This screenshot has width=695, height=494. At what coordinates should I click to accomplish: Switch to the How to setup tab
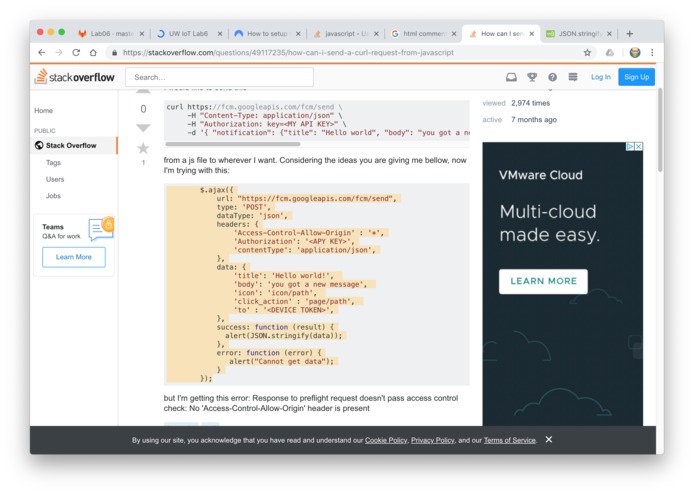tap(267, 34)
